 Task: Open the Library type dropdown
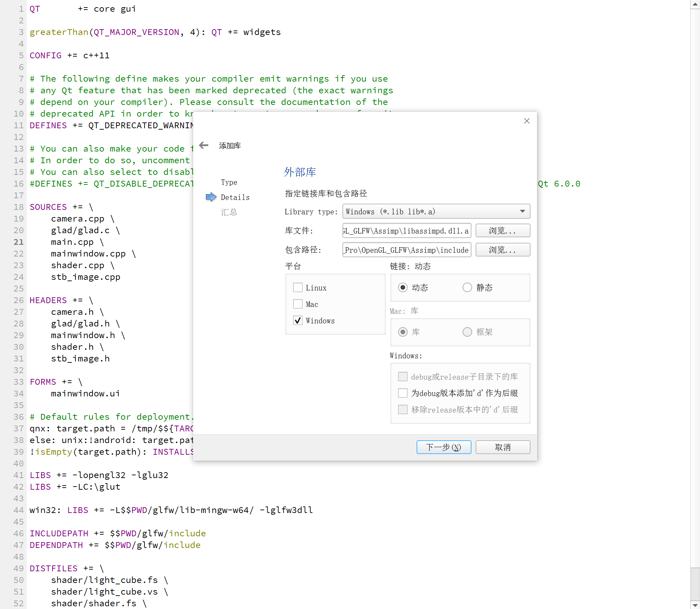436,211
